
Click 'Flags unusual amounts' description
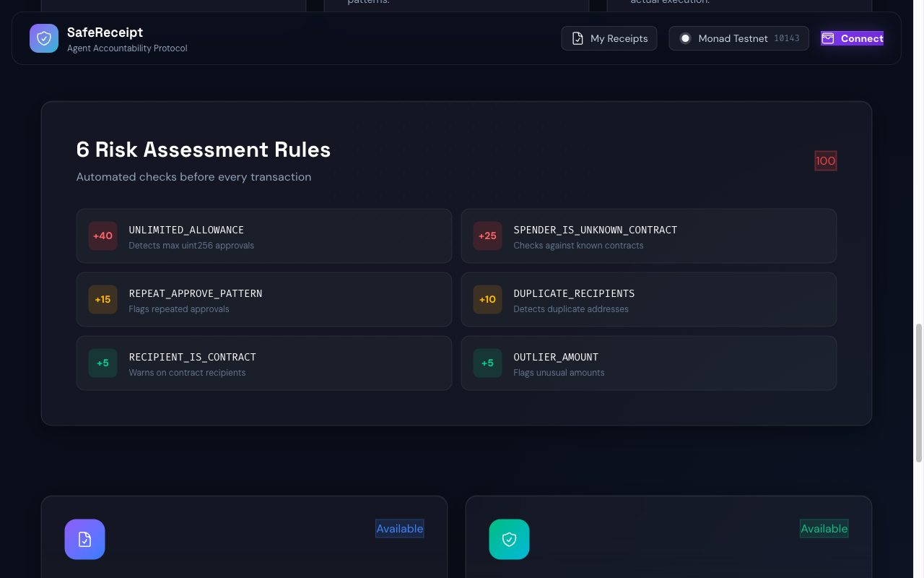click(559, 373)
